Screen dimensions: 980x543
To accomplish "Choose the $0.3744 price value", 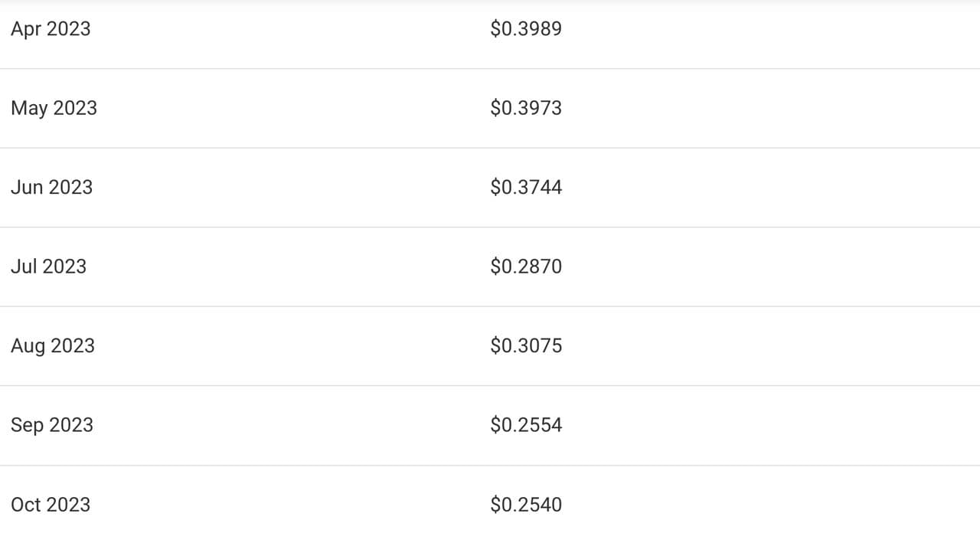I will point(526,188).
